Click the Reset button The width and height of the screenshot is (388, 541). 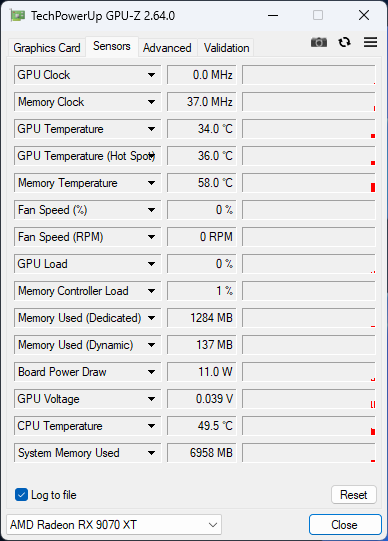[x=354, y=495]
